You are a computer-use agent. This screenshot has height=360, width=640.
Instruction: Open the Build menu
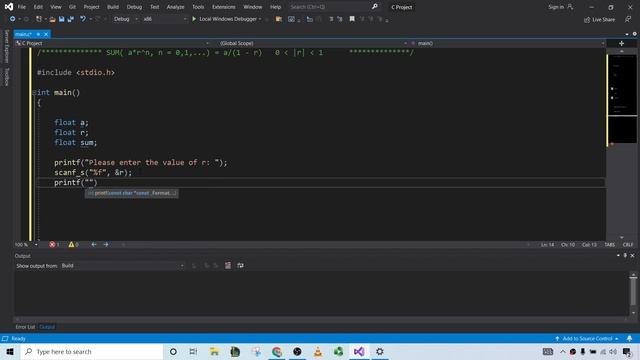coord(113,7)
